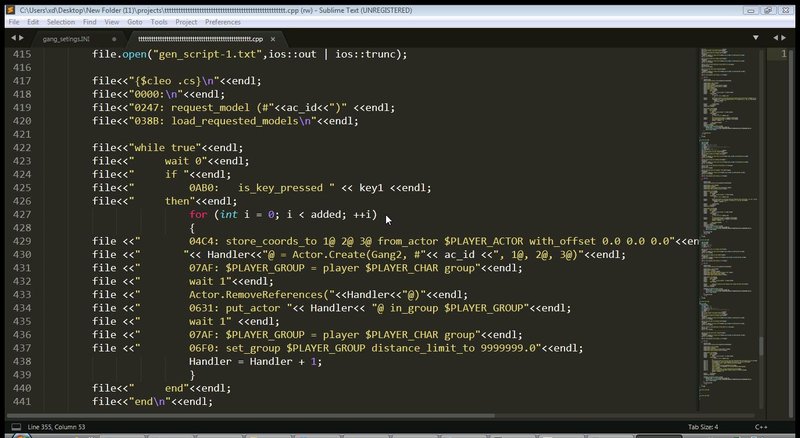Switch to the gang_setings.INI tab
The height and width of the screenshot is (438, 800).
coord(70,38)
